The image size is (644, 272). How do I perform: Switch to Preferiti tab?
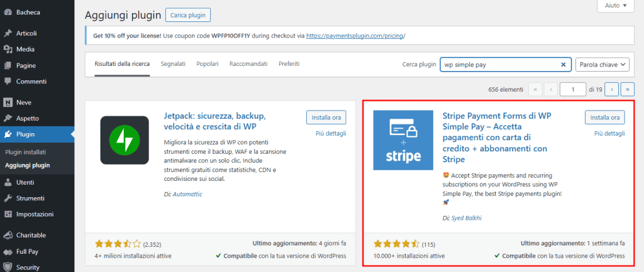click(x=289, y=64)
